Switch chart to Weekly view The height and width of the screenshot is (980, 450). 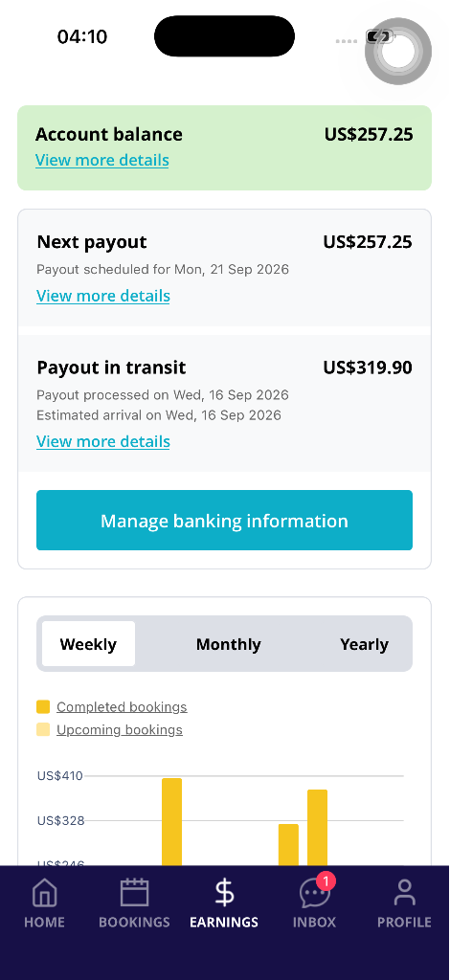(88, 644)
